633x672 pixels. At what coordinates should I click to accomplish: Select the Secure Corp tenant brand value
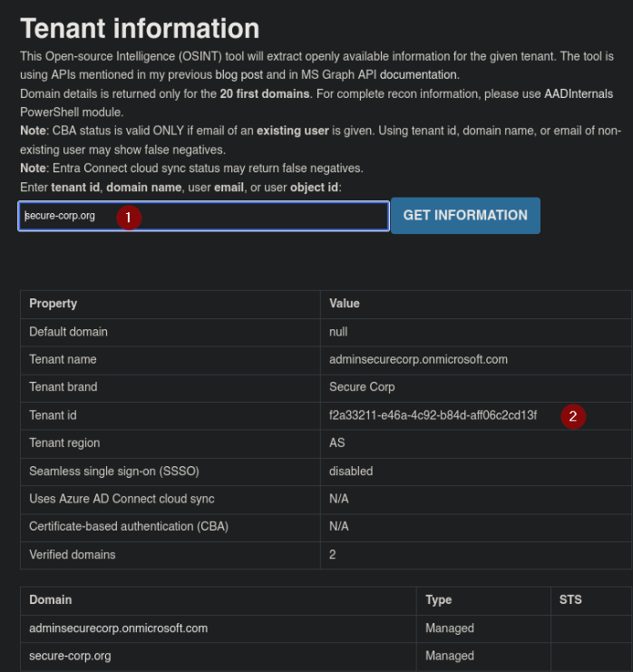[x=362, y=387]
